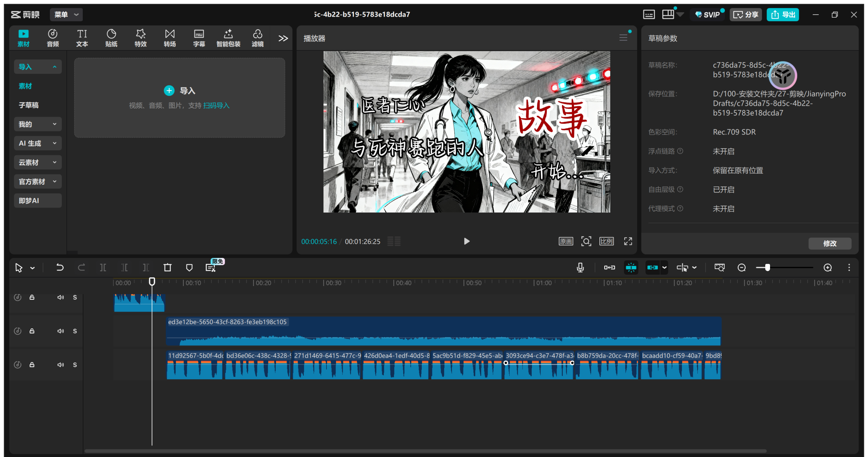Click the marker shield icon in timeline toolbar
This screenshot has width=868, height=457.
point(189,268)
